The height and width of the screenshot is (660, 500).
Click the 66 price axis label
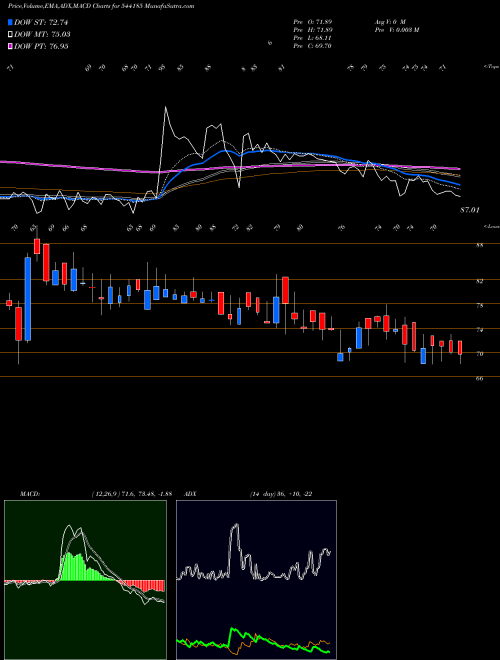[479, 378]
